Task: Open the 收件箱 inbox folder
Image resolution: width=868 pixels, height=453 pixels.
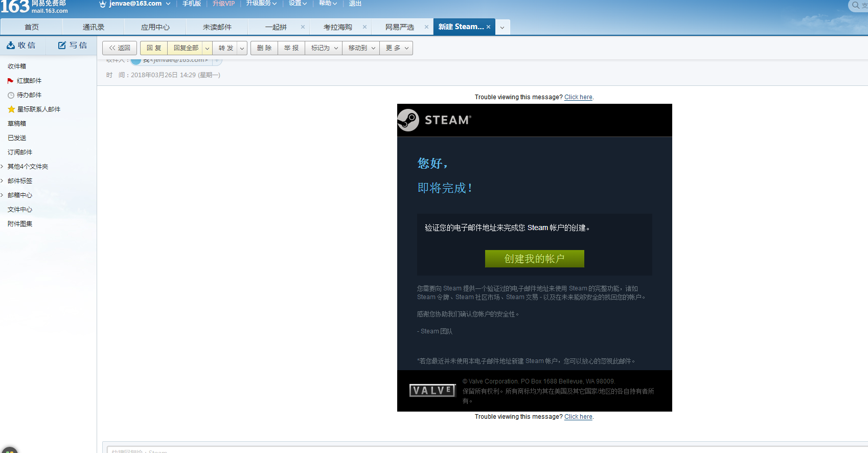Action: tap(17, 66)
